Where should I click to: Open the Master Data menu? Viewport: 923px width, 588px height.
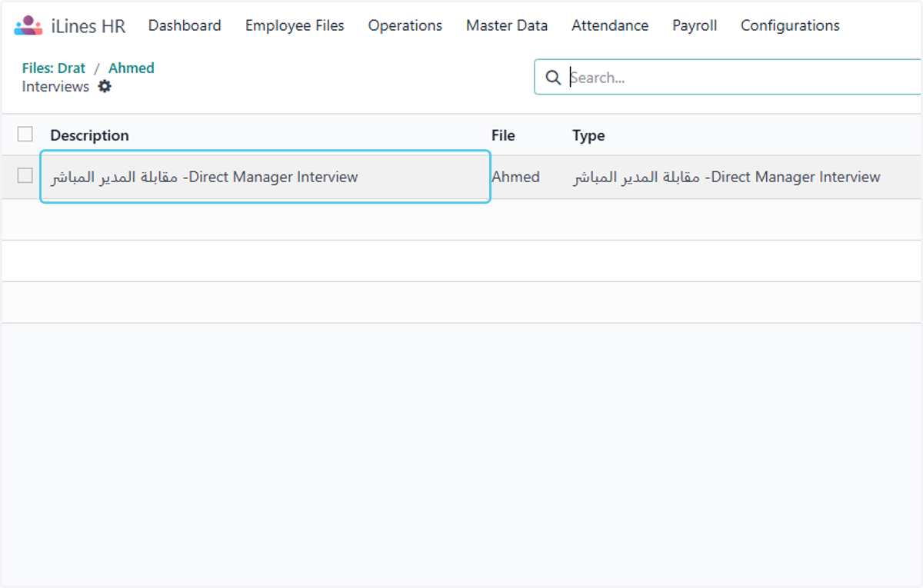507,25
